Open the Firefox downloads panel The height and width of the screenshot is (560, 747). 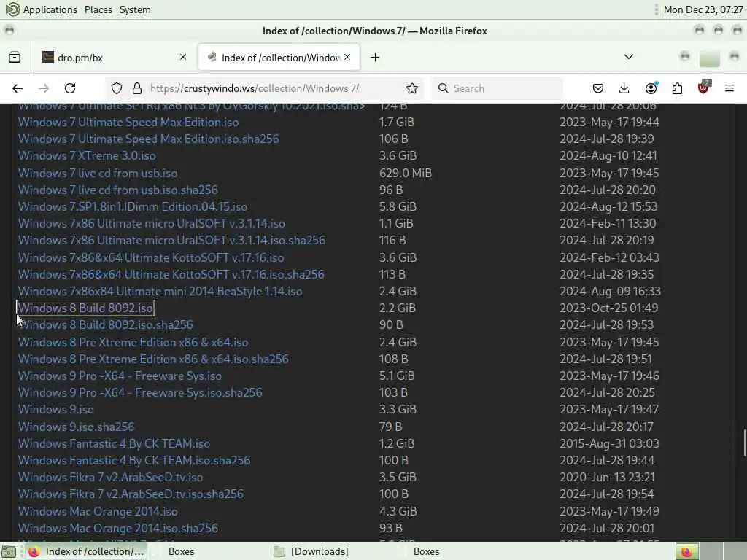pyautogui.click(x=624, y=88)
